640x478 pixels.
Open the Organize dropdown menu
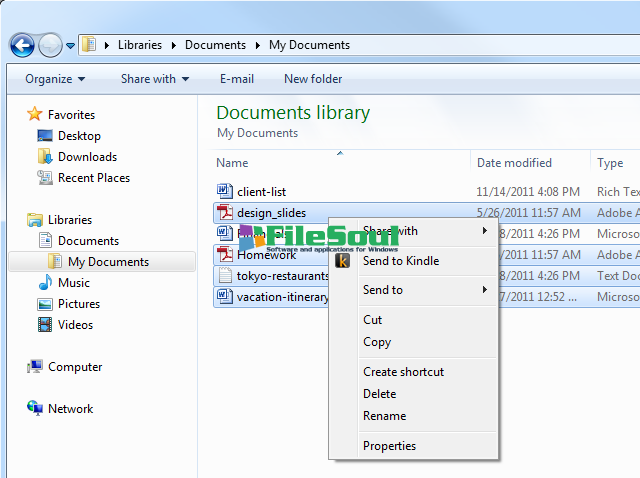pyautogui.click(x=55, y=79)
